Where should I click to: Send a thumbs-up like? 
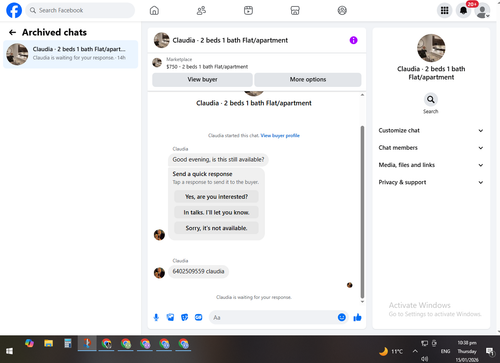[x=357, y=317]
